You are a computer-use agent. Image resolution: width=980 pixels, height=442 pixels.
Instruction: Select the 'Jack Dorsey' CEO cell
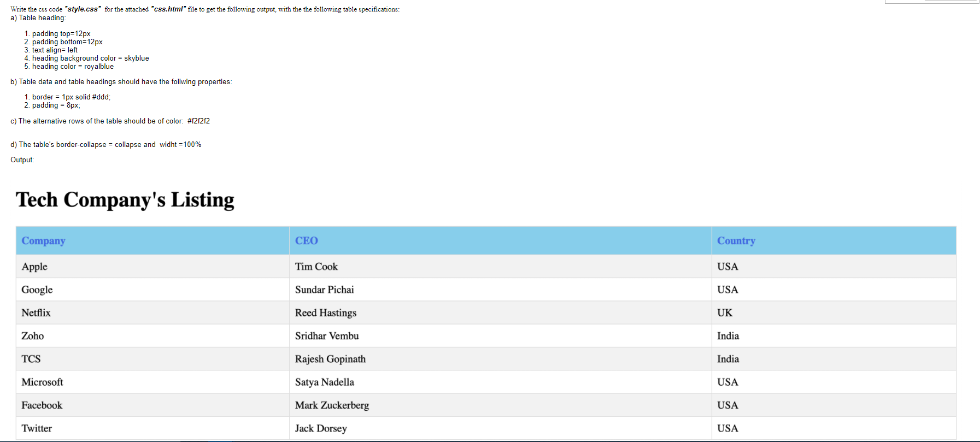[500, 428]
